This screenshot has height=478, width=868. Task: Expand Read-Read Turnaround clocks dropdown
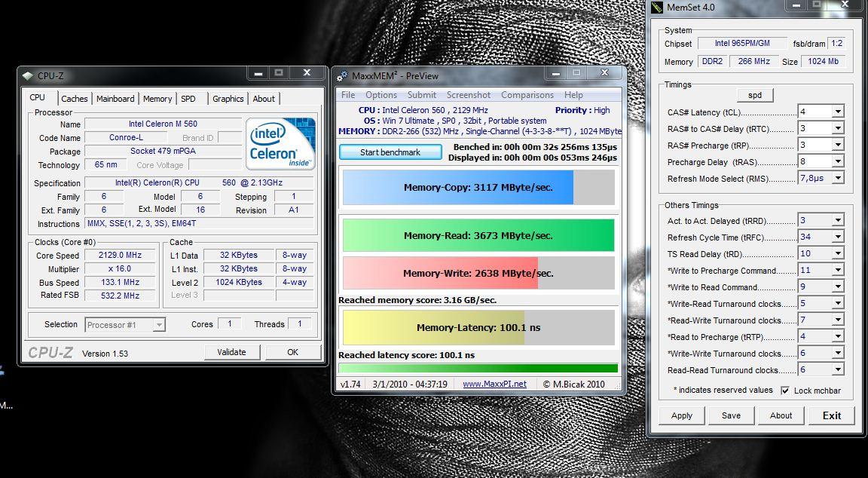coord(838,370)
